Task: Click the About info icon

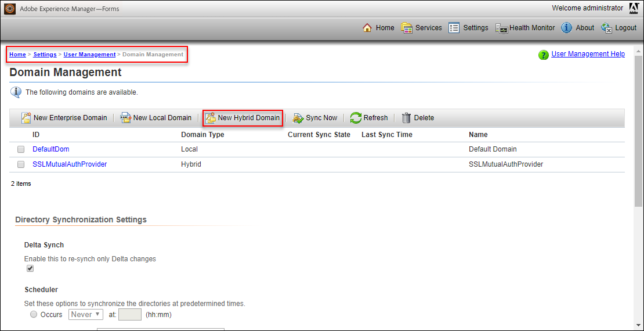Action: [x=567, y=27]
